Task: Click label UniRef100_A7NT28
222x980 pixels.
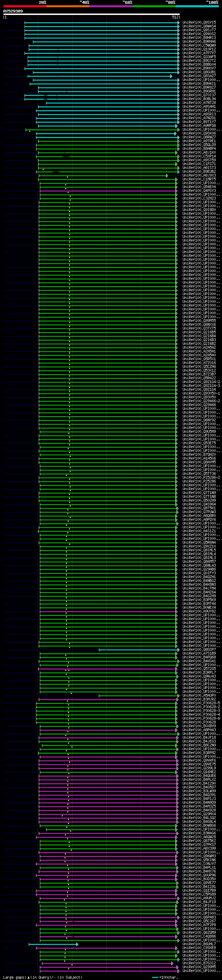Action: click(199, 103)
